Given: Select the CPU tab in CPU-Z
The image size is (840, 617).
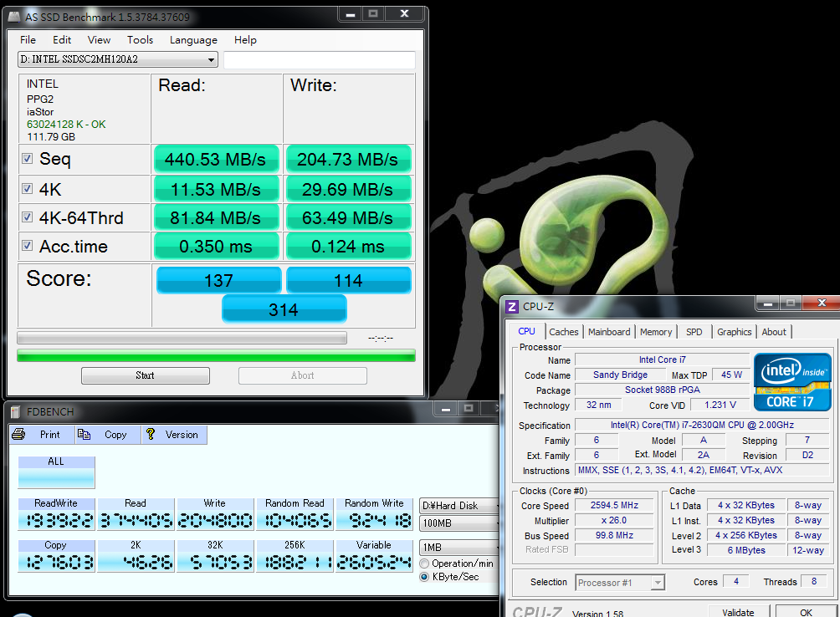Looking at the screenshot, I should (526, 331).
